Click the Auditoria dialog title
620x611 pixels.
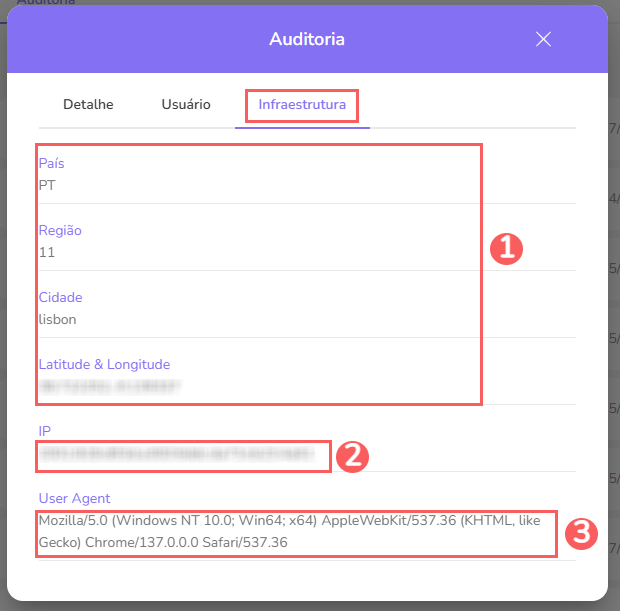pyautogui.click(x=307, y=40)
